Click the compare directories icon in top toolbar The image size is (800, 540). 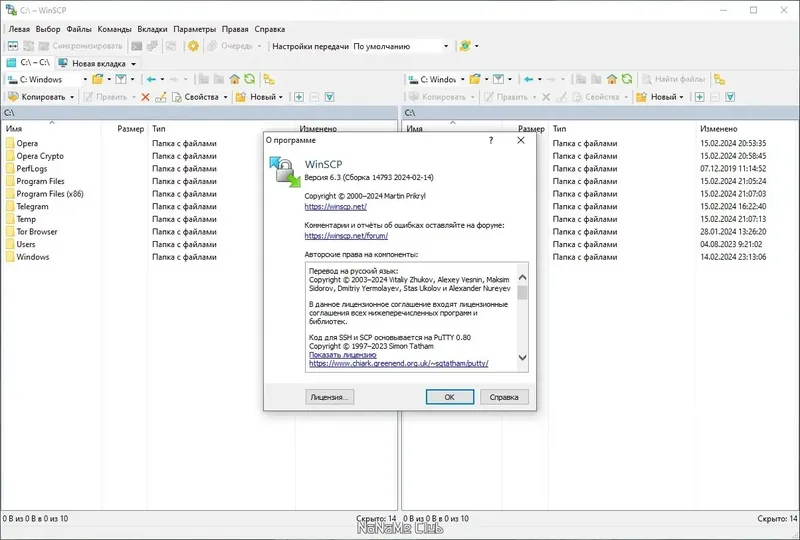[13, 46]
